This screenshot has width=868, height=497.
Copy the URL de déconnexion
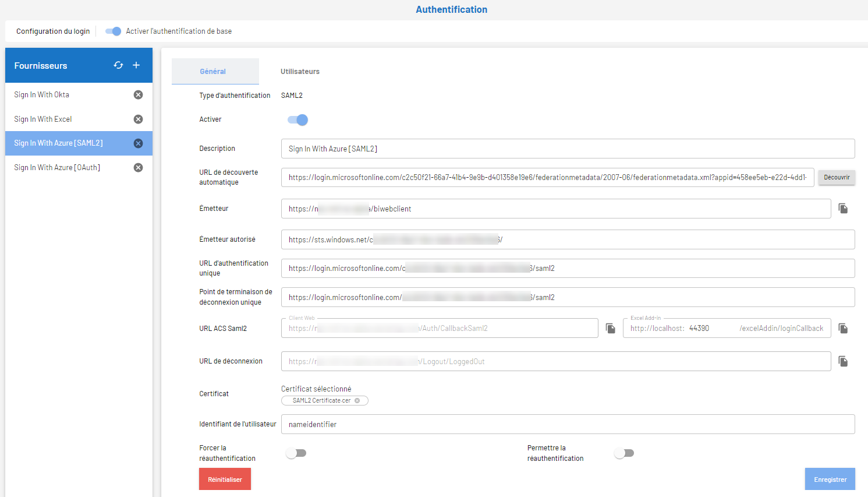tap(843, 361)
